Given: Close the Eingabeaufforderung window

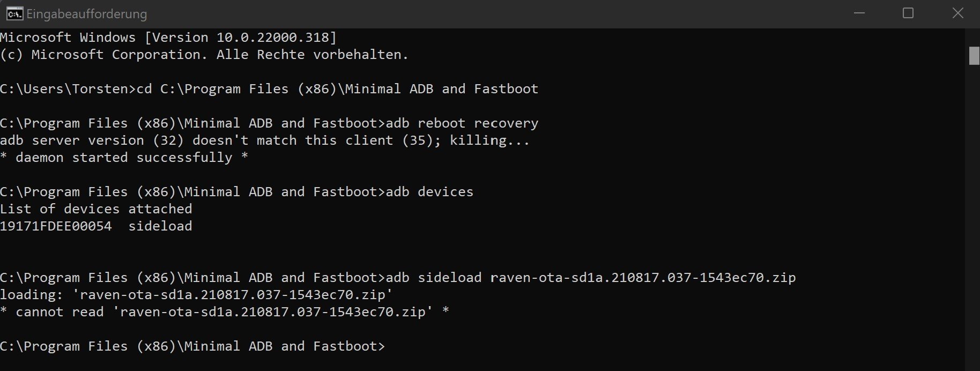Looking at the screenshot, I should coord(957,13).
